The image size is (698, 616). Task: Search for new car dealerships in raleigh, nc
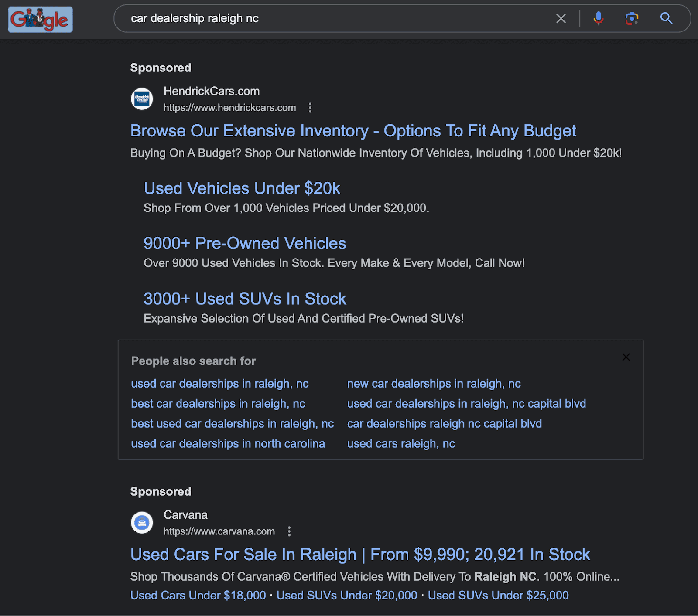pos(434,384)
